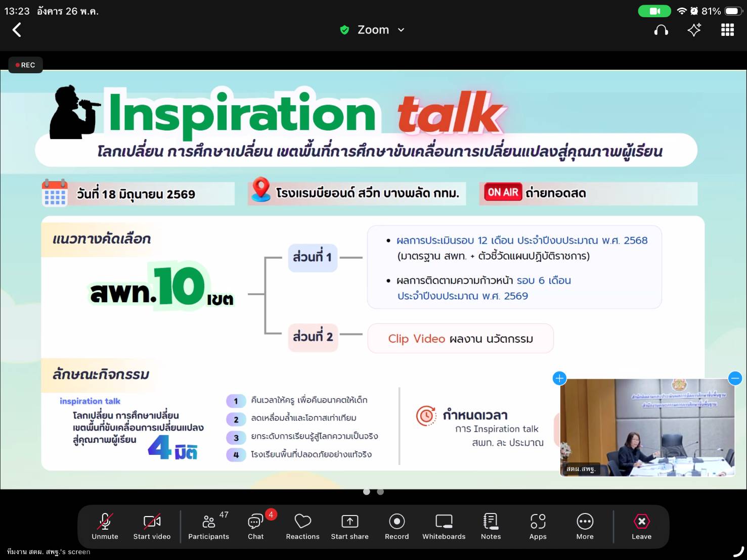Tap the slide's red map pin icon
Screen dimensions: 747x560
click(261, 190)
